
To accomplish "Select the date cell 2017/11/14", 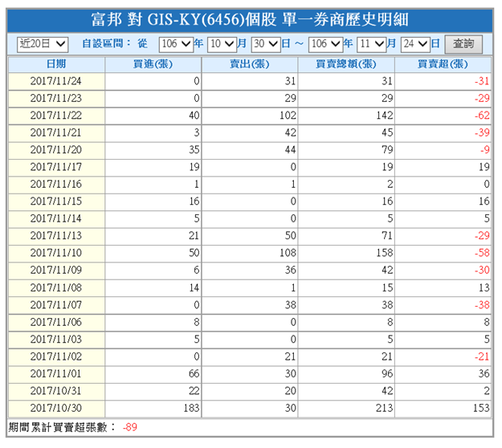I will [56, 219].
